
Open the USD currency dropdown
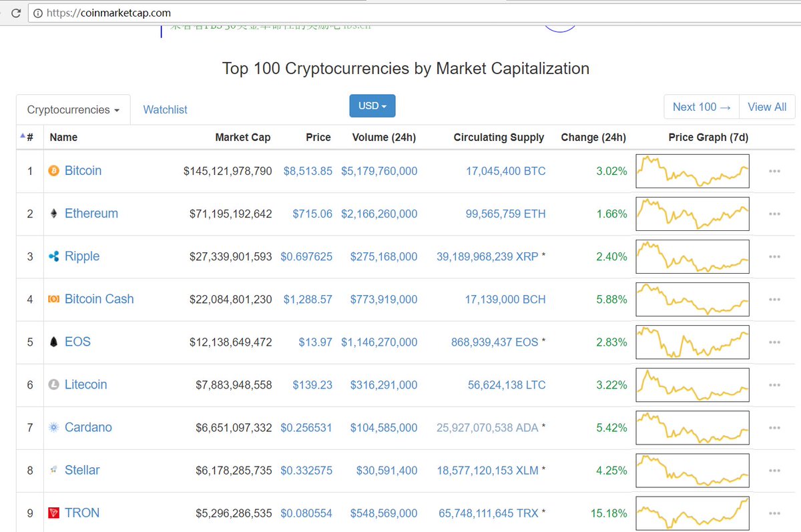tap(372, 105)
